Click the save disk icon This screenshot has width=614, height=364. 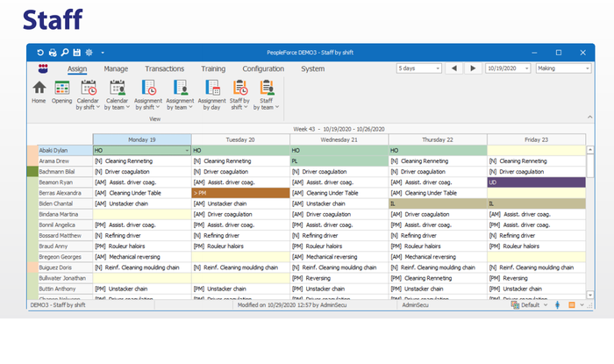point(77,53)
